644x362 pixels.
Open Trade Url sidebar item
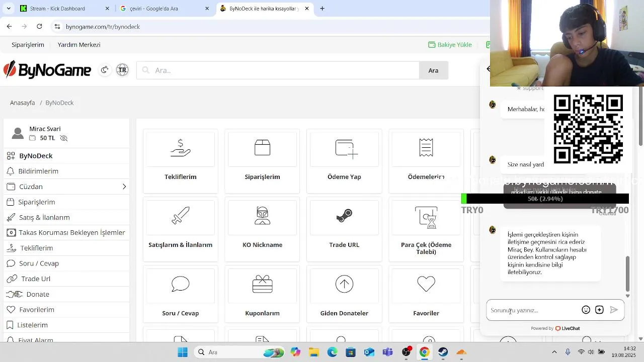click(x=66, y=279)
